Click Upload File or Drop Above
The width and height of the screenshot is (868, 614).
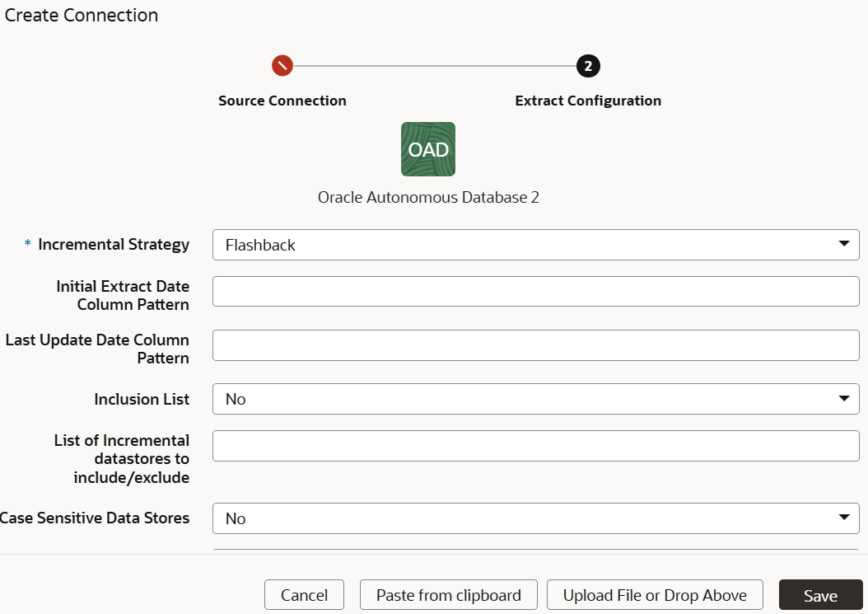pyautogui.click(x=655, y=594)
